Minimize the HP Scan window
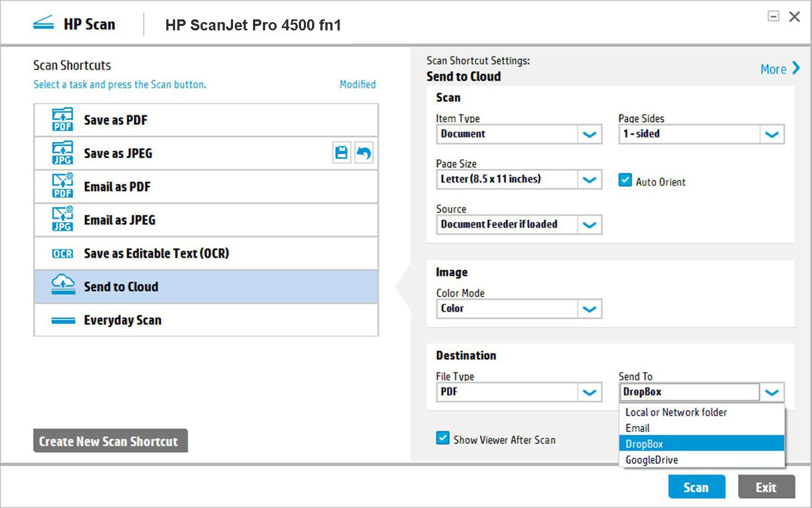812x508 pixels. click(773, 17)
